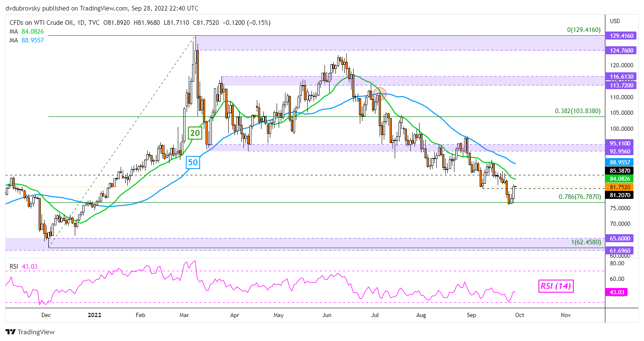Select the 95.1100 price label on axis
The width and height of the screenshot is (644, 341).
pos(620,143)
